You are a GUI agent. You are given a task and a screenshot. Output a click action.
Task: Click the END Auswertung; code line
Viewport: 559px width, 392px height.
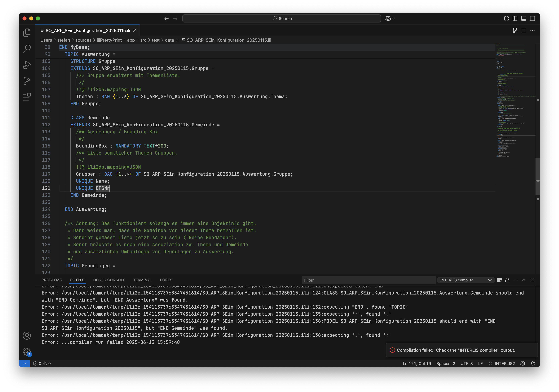[x=86, y=209]
